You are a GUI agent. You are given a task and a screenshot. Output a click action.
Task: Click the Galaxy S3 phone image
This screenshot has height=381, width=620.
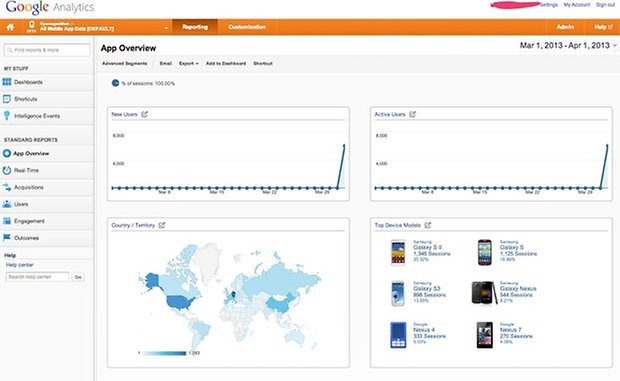[x=398, y=293]
